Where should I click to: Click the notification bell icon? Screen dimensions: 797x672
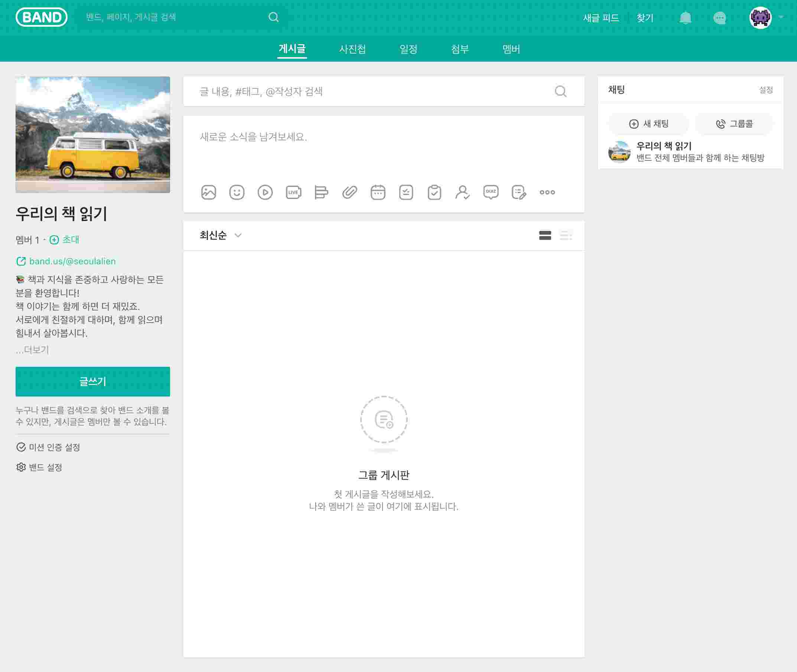coord(685,18)
